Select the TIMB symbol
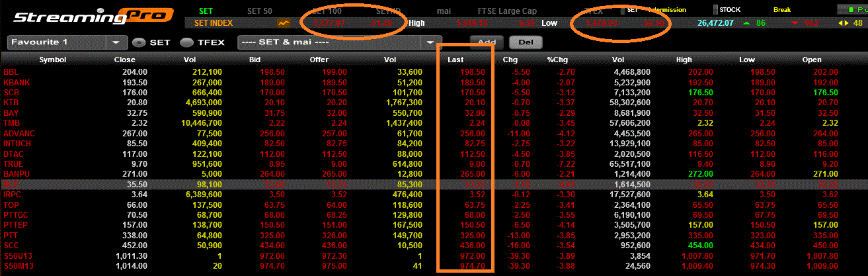Image resolution: width=868 pixels, height=276 pixels. point(13,123)
